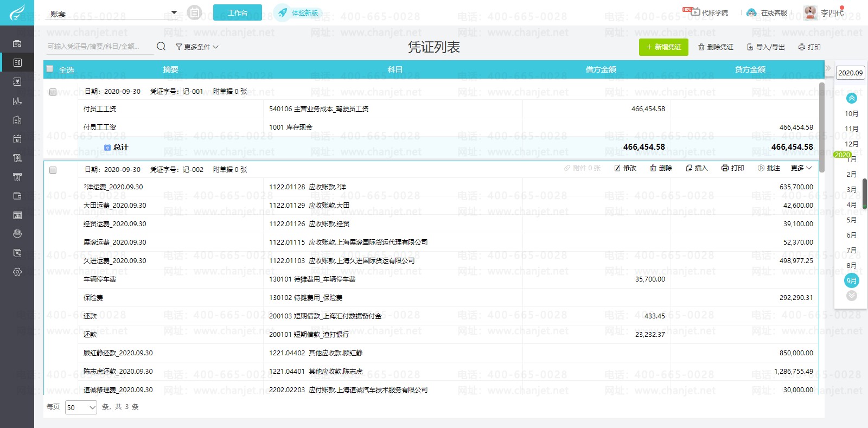The image size is (868, 428).
Task: Toggle the 全选 select-all checkbox
Action: pyautogui.click(x=50, y=69)
